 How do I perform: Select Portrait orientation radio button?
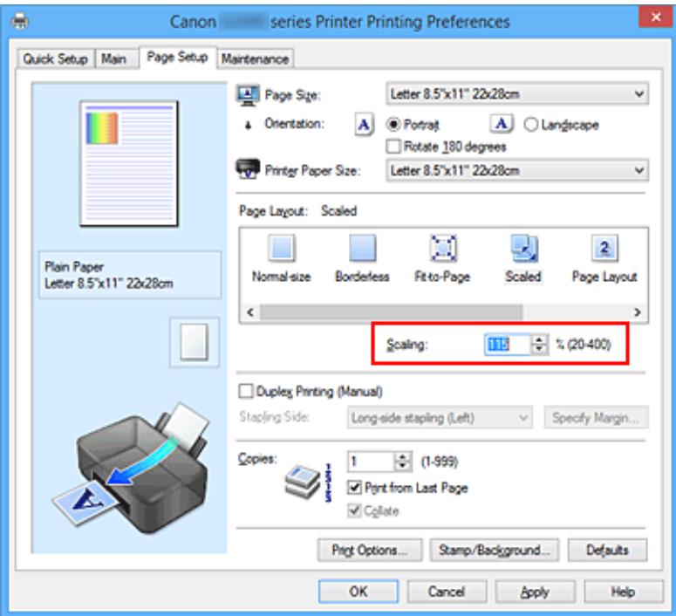coord(393,125)
